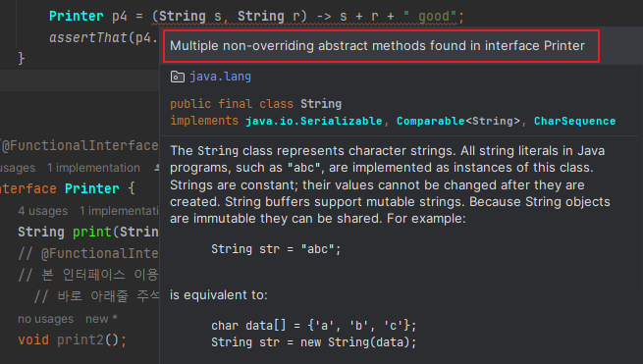Click the 'String str = "abc";' example line
Screen dimensions: 643x364
(x=276, y=249)
